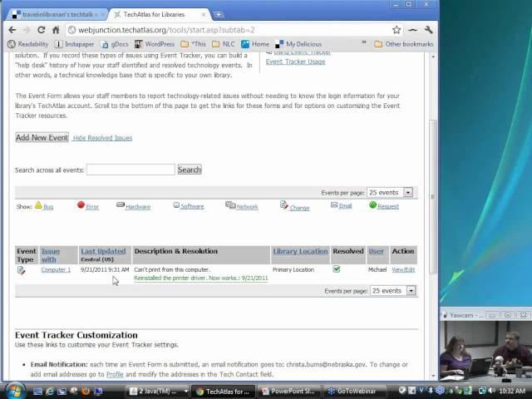
Task: Sort by Library Location column header
Action: pos(300,251)
